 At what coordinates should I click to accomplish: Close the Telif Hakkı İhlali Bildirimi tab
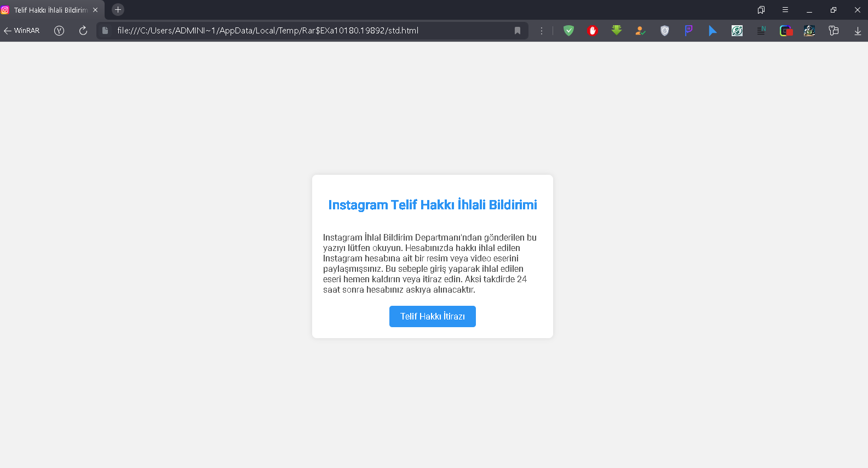[x=95, y=10]
